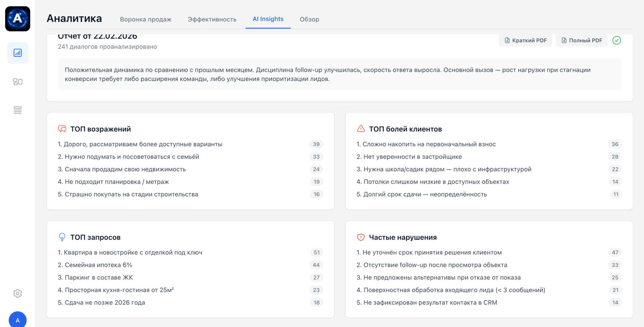Click the app logo in the top-left corner

tap(17, 19)
